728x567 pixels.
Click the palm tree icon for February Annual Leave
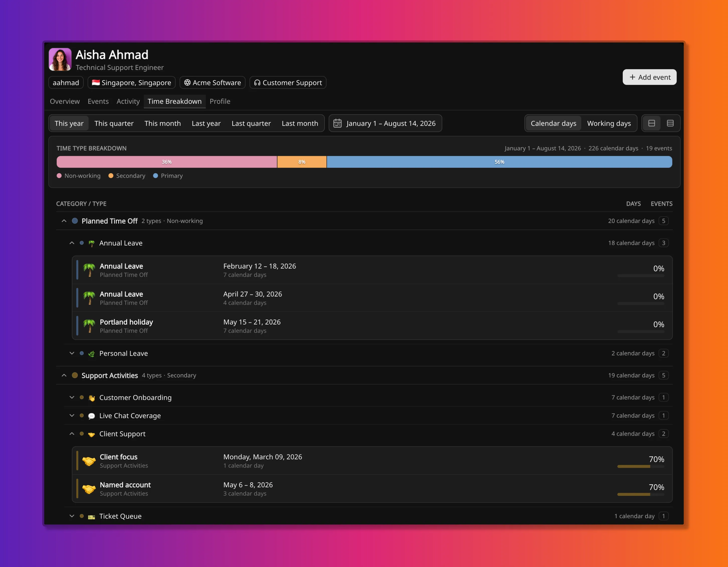tap(89, 270)
